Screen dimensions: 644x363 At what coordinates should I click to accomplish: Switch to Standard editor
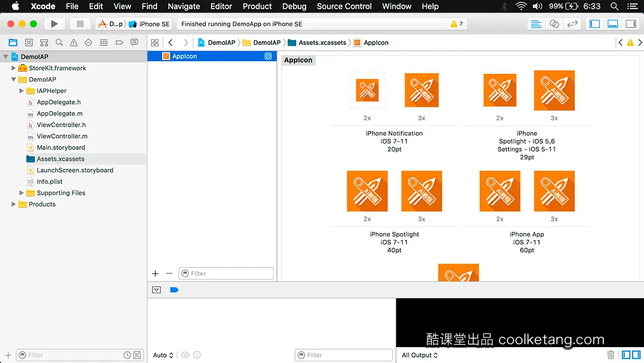tap(536, 24)
